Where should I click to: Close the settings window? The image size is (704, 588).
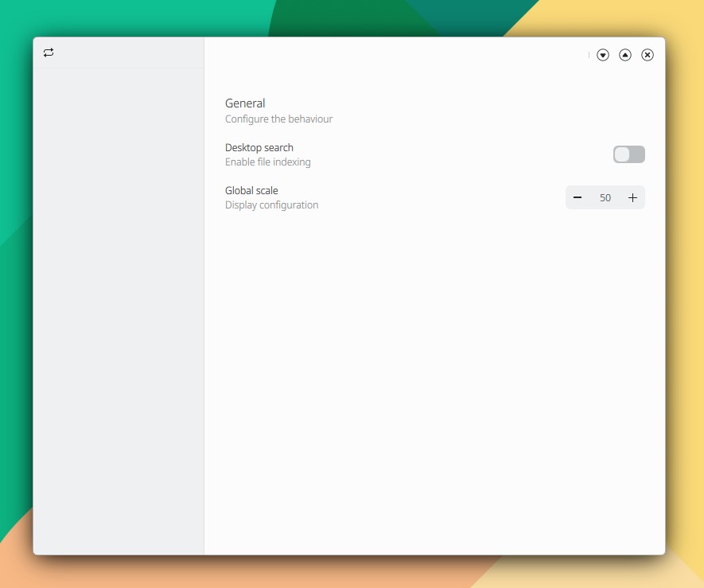648,55
